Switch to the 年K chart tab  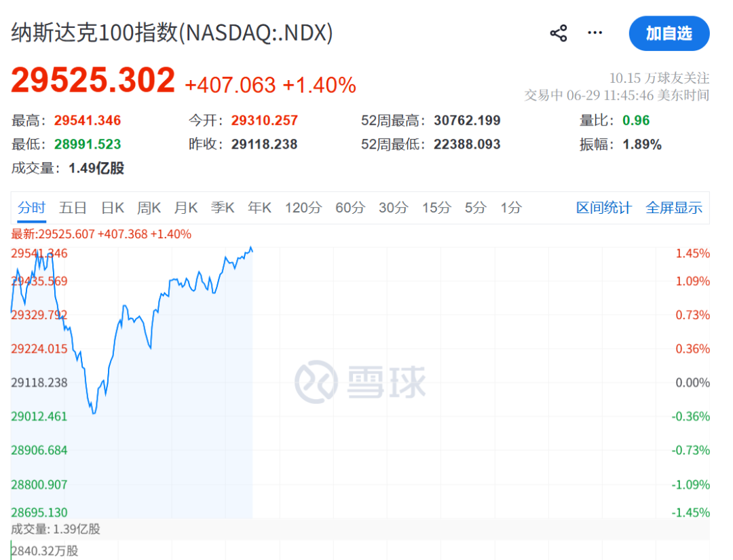coord(259,207)
